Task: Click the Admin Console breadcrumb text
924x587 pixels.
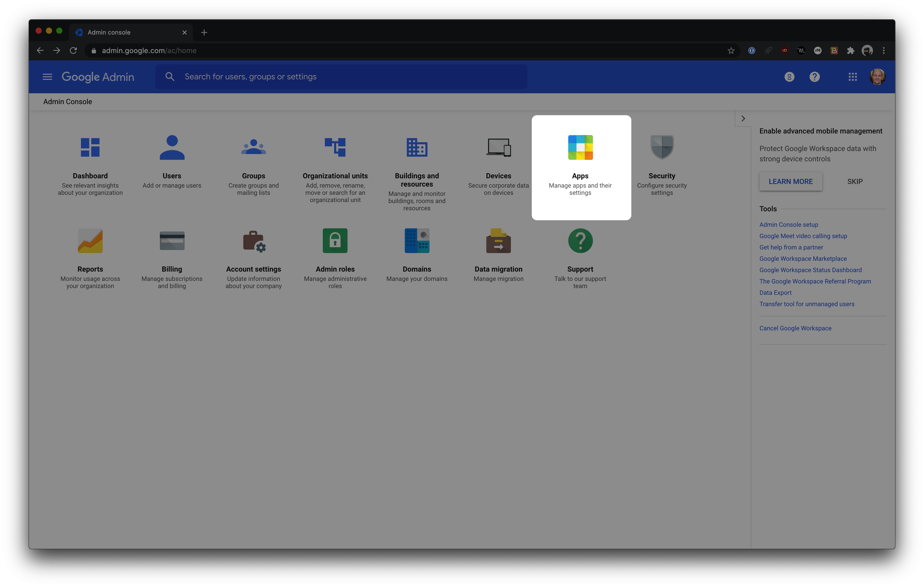Action: coord(68,102)
